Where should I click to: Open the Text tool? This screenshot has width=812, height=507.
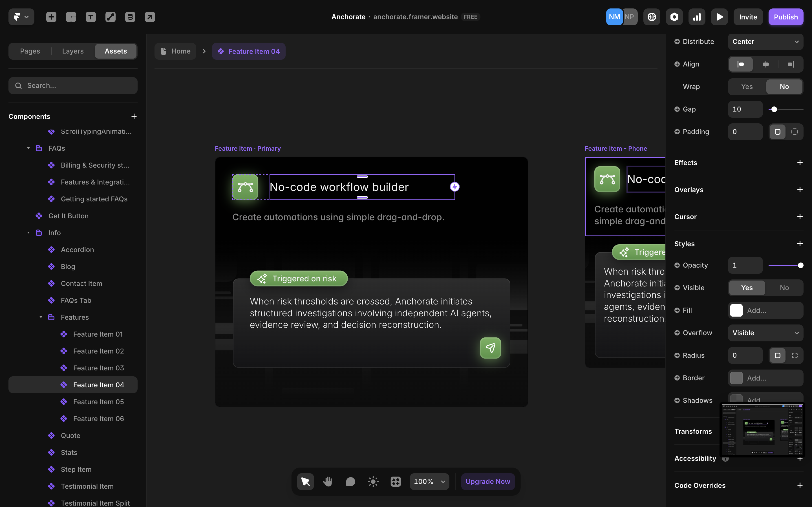coord(91,17)
